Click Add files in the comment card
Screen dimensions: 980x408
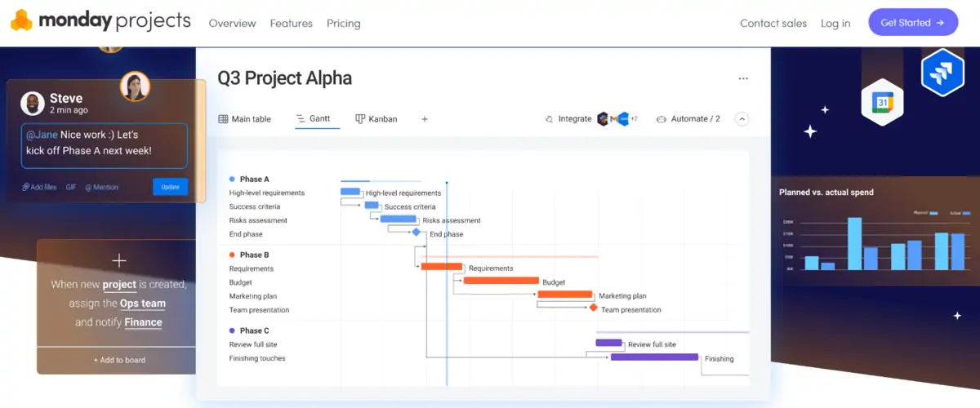pos(39,187)
